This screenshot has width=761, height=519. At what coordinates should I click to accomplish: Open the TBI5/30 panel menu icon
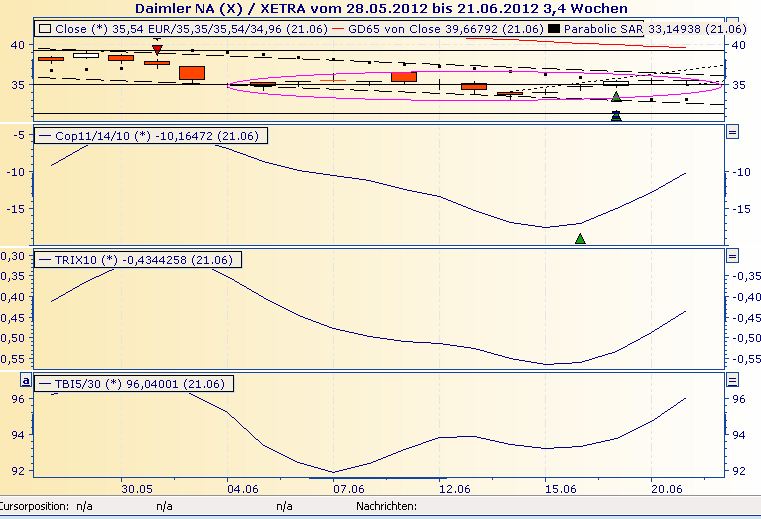pos(732,380)
